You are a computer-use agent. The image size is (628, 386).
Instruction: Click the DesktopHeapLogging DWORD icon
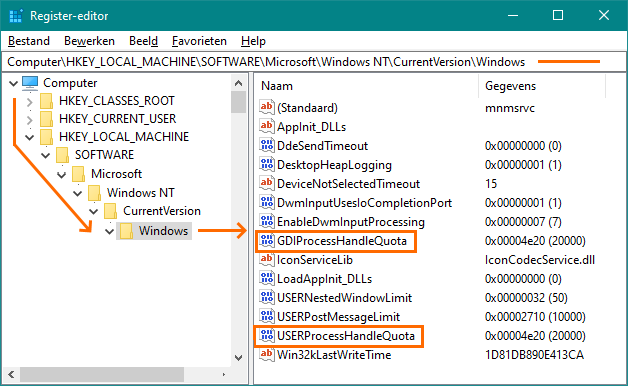(x=267, y=164)
